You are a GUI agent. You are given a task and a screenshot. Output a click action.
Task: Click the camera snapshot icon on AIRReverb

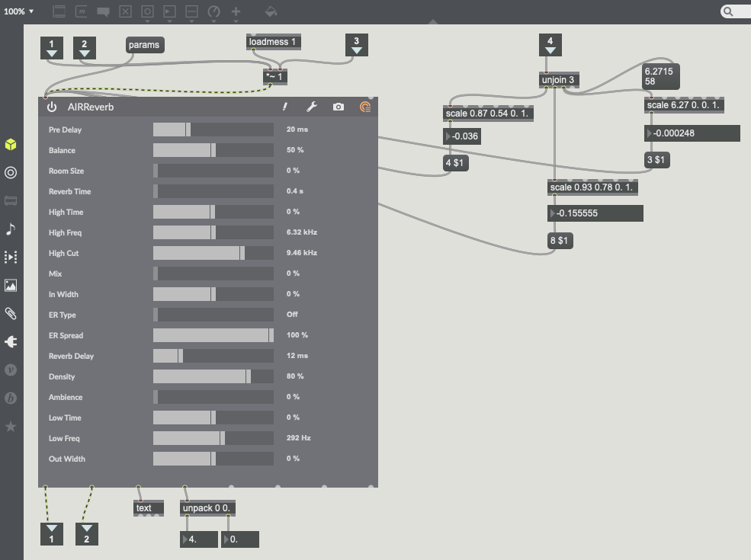[339, 107]
